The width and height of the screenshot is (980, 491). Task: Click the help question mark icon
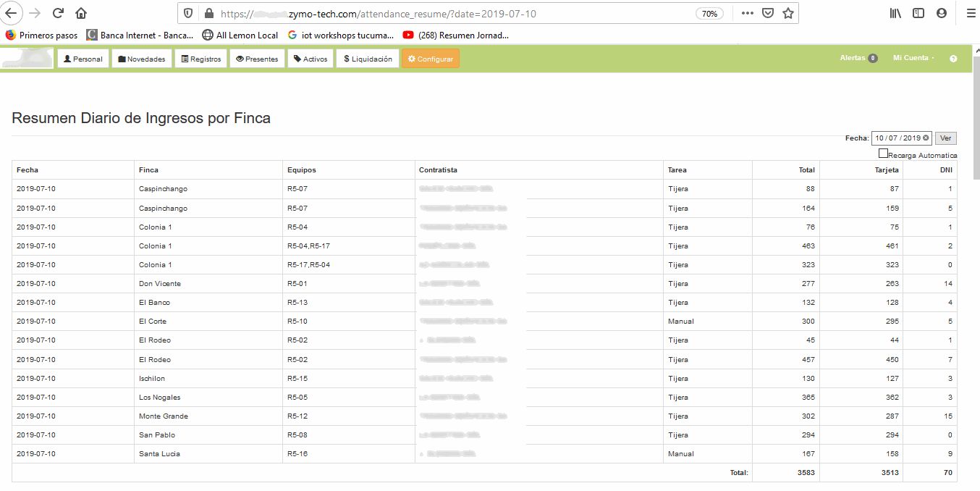pyautogui.click(x=953, y=59)
